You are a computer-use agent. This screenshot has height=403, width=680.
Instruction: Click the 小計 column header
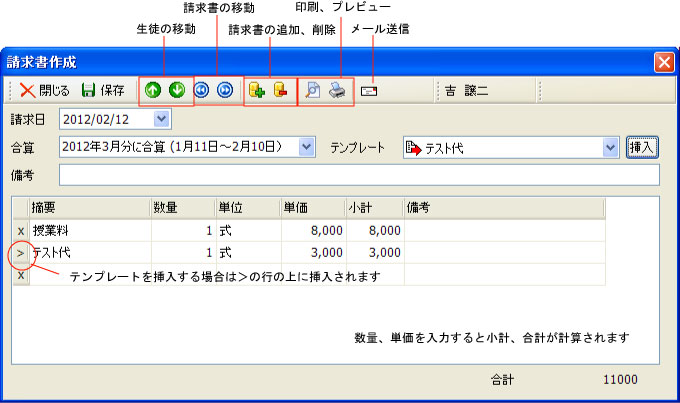tap(375, 208)
